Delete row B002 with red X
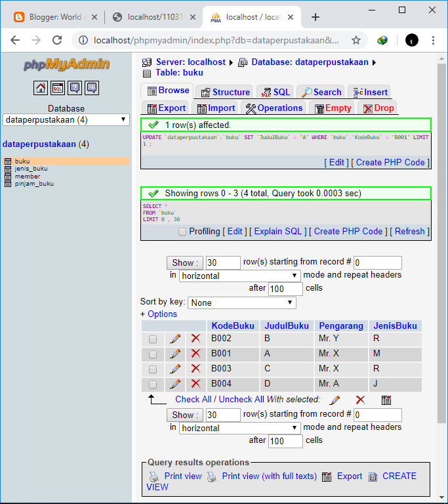 (x=195, y=338)
